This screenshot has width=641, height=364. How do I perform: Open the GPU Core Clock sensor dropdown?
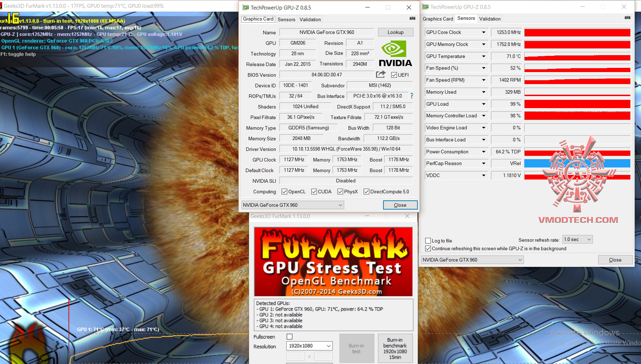point(484,33)
